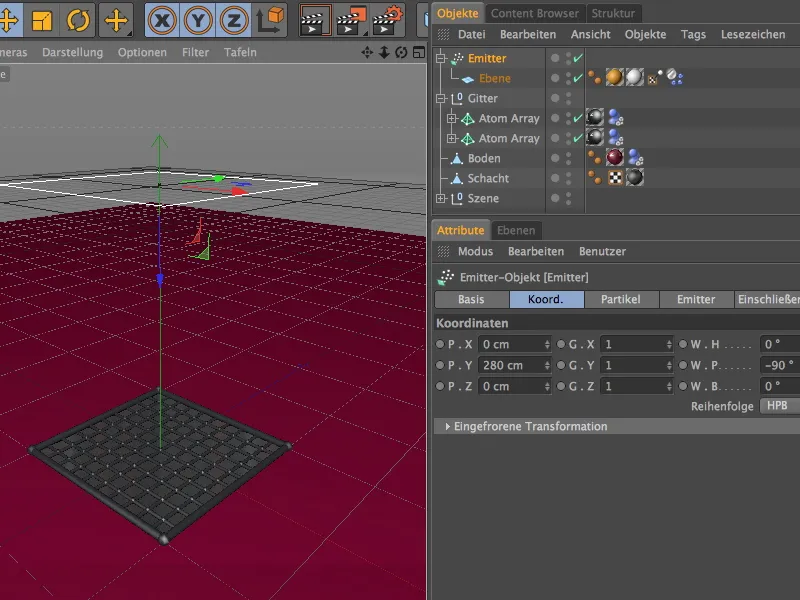The width and height of the screenshot is (800, 600).
Task: Toggle the Y axis lock
Action: [x=198, y=20]
